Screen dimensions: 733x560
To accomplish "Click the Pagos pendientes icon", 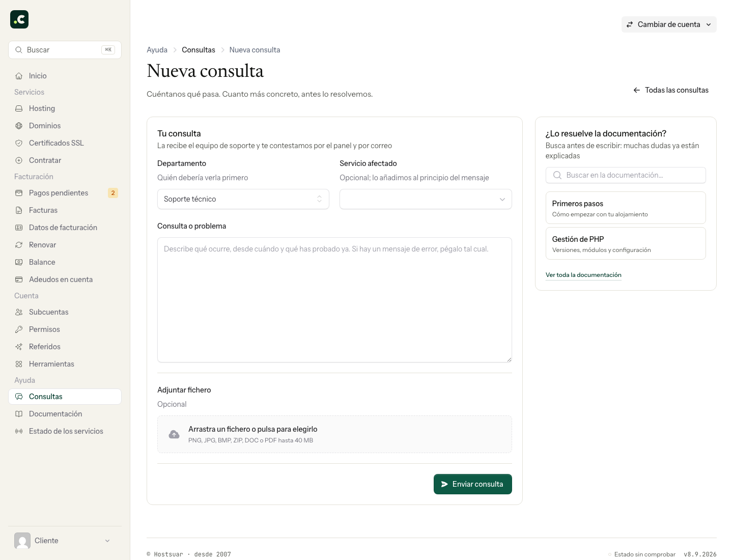I will (19, 193).
